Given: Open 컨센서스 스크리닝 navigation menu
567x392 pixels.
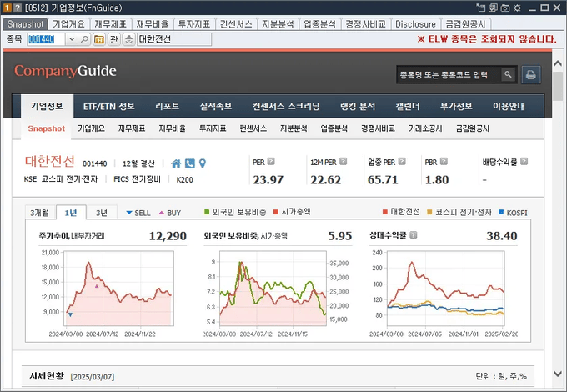Looking at the screenshot, I should pos(286,106).
